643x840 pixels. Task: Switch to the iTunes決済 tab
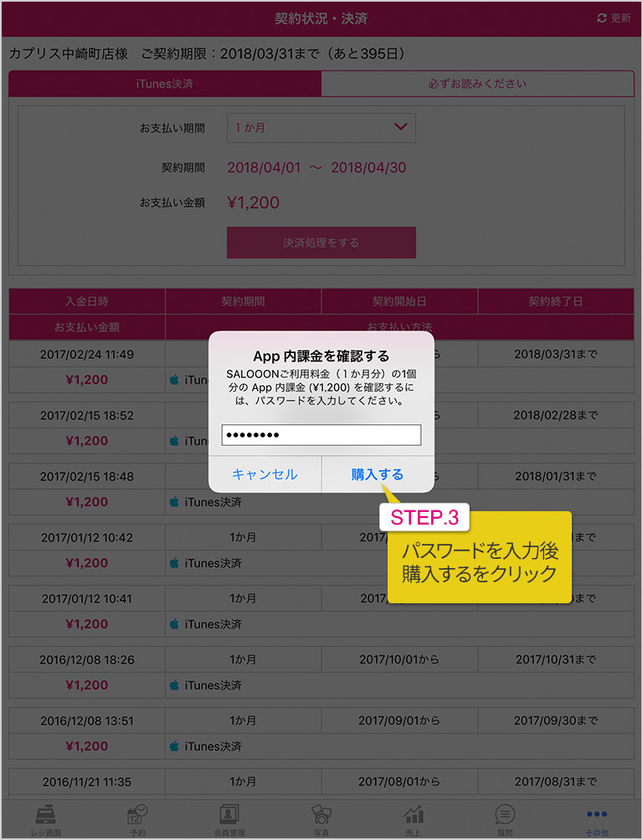click(x=165, y=85)
